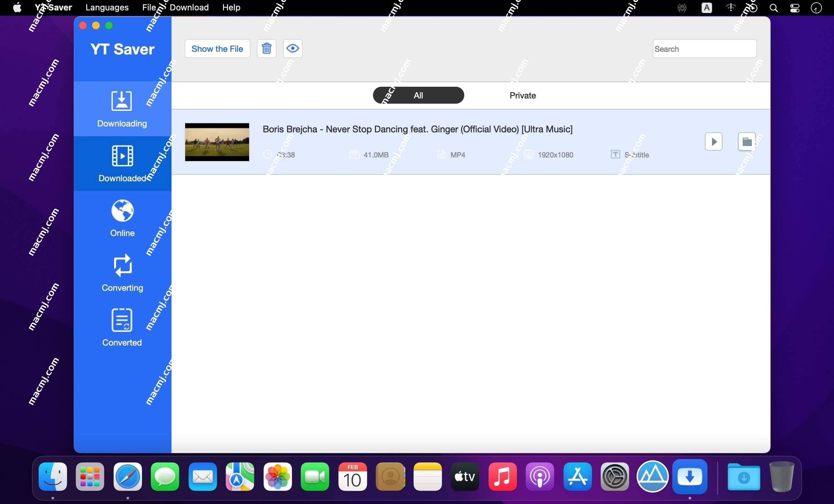
Task: Open the Online browser section
Action: 122,218
